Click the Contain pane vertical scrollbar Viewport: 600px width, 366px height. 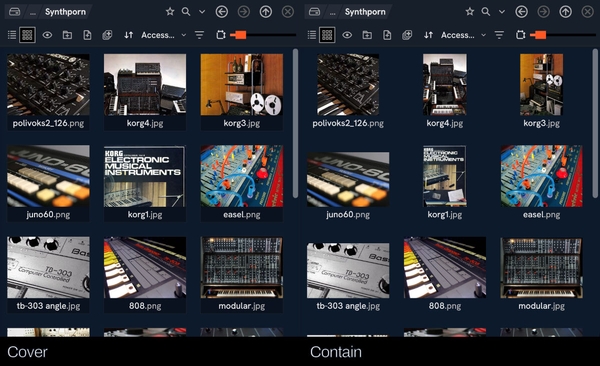(595, 123)
